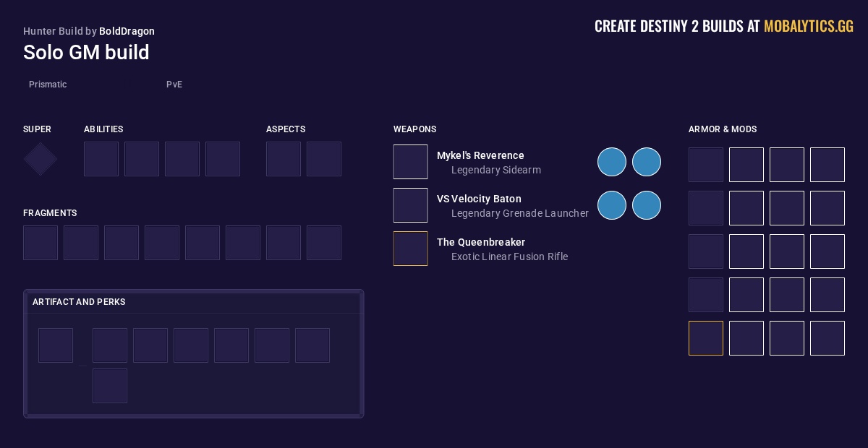
Task: Click the standalone artifact slot in Artifact and Perks
Action: point(56,345)
